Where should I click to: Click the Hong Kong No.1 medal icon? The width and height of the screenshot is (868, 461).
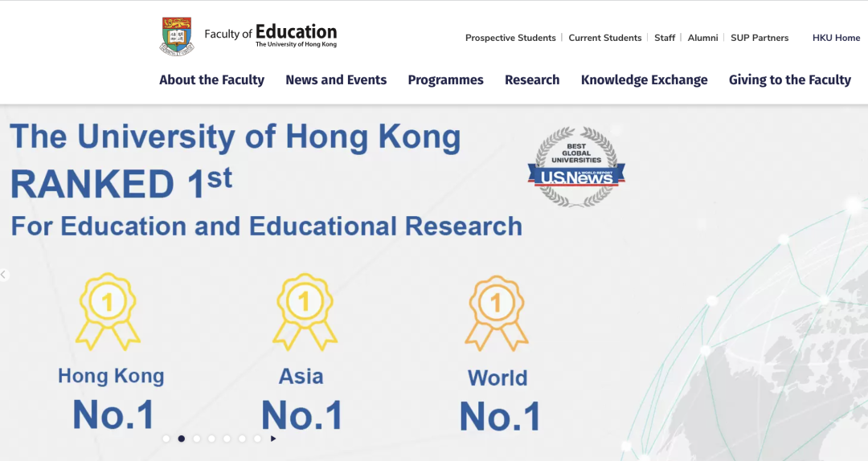tap(110, 311)
